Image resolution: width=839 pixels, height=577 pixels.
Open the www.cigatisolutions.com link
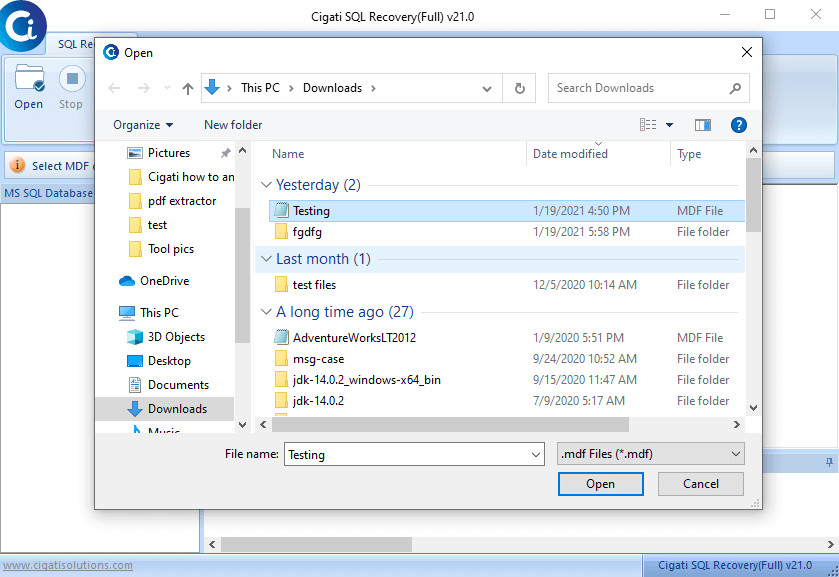pyautogui.click(x=68, y=565)
